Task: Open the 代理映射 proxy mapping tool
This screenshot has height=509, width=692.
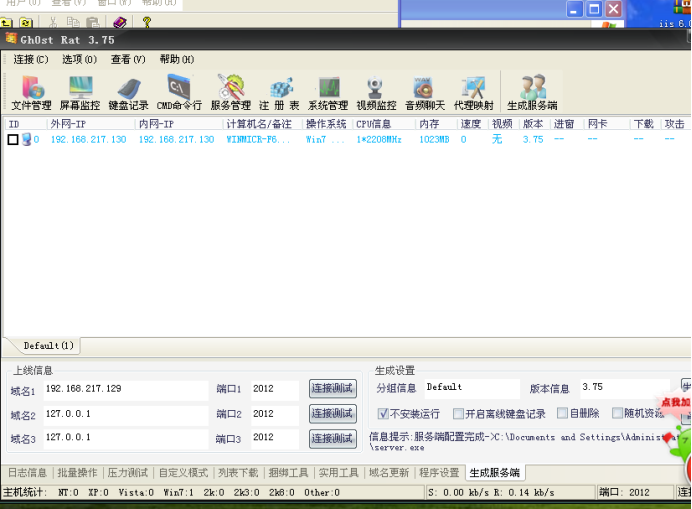Action: (x=474, y=92)
